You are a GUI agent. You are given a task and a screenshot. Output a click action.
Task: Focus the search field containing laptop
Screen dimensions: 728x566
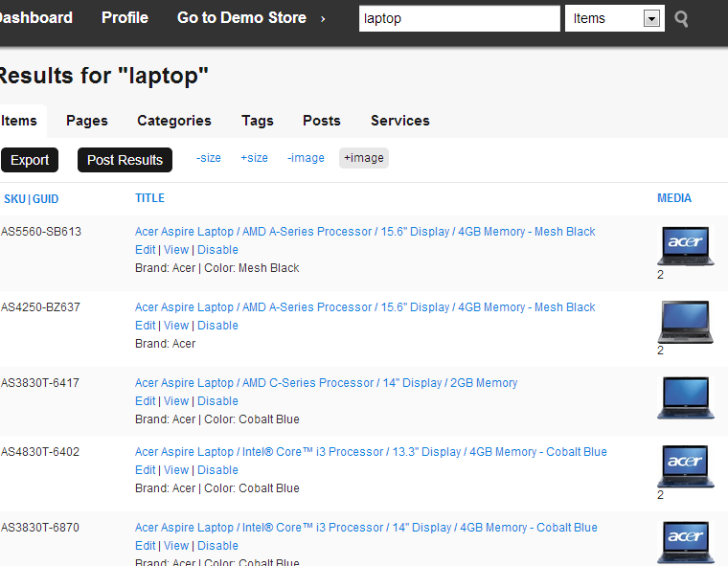(x=459, y=18)
